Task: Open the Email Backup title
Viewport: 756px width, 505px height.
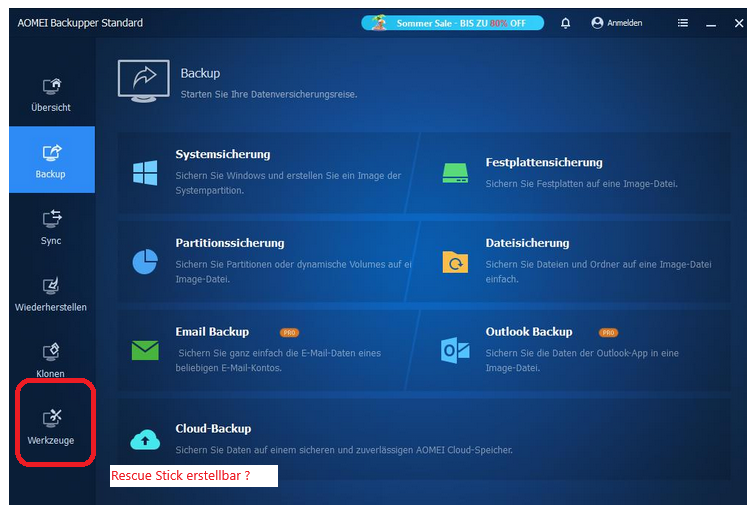Action: coord(212,332)
